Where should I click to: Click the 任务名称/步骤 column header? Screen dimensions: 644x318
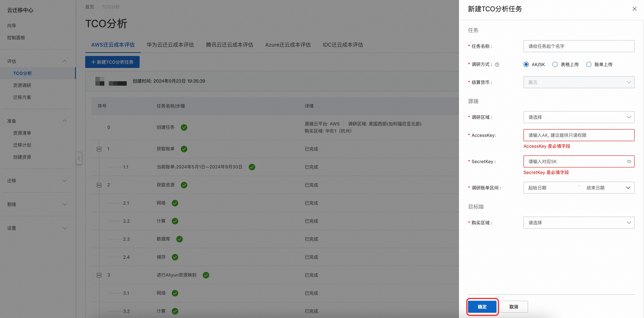(171, 106)
